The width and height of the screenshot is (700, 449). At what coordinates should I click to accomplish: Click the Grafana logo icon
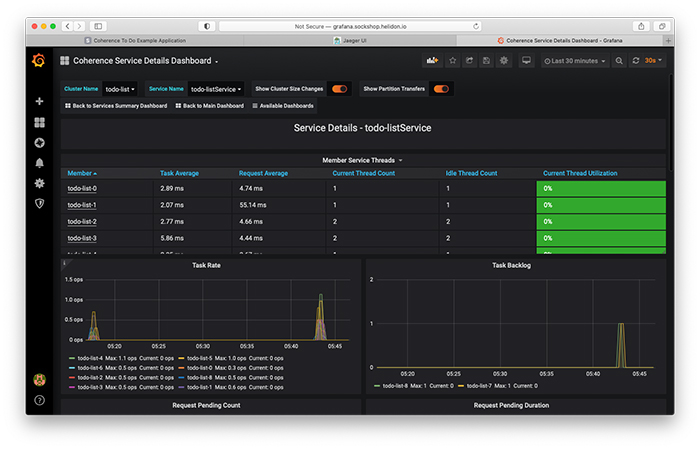pos(39,60)
